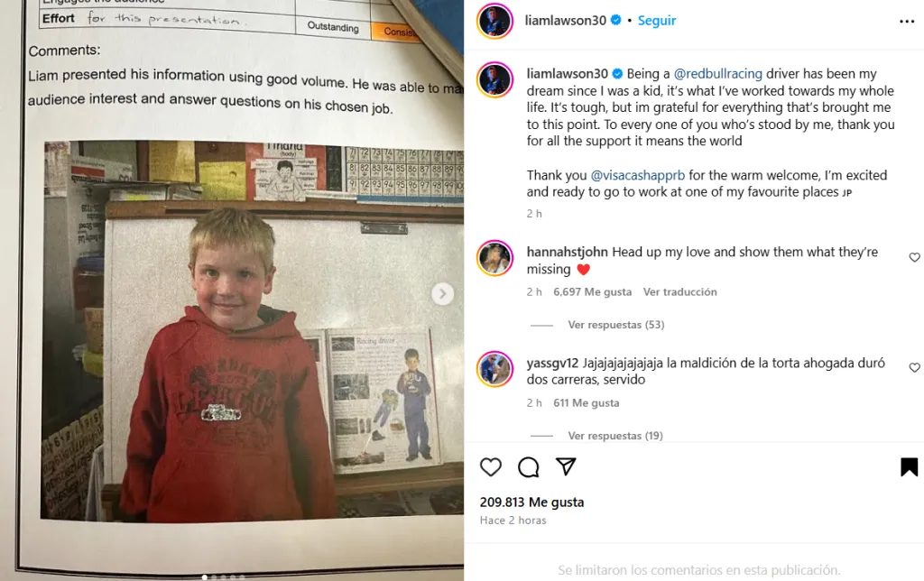Open yassgv12's profile avatar
This screenshot has height=581, width=924.
click(x=495, y=369)
